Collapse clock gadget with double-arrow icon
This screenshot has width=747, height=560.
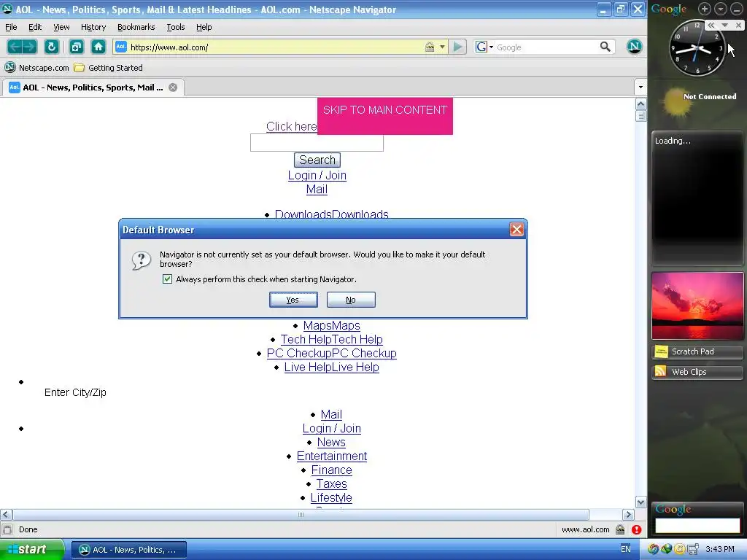click(711, 26)
